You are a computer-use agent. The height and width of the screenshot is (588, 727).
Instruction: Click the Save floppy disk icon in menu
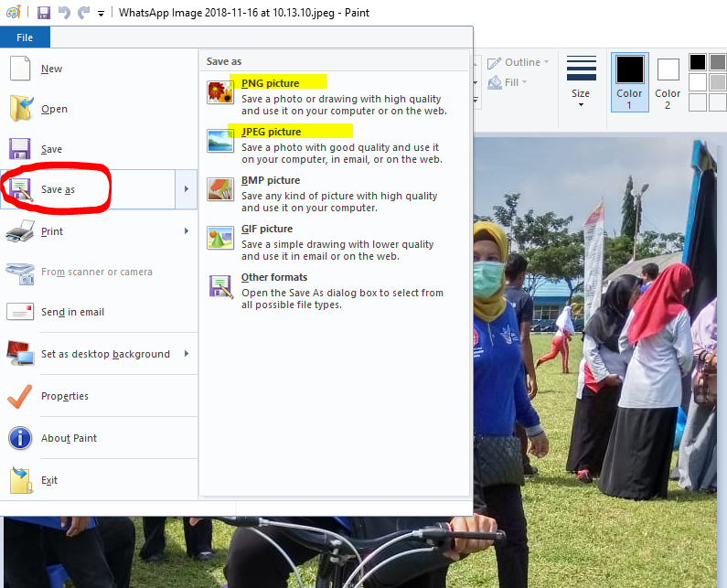[x=20, y=149]
